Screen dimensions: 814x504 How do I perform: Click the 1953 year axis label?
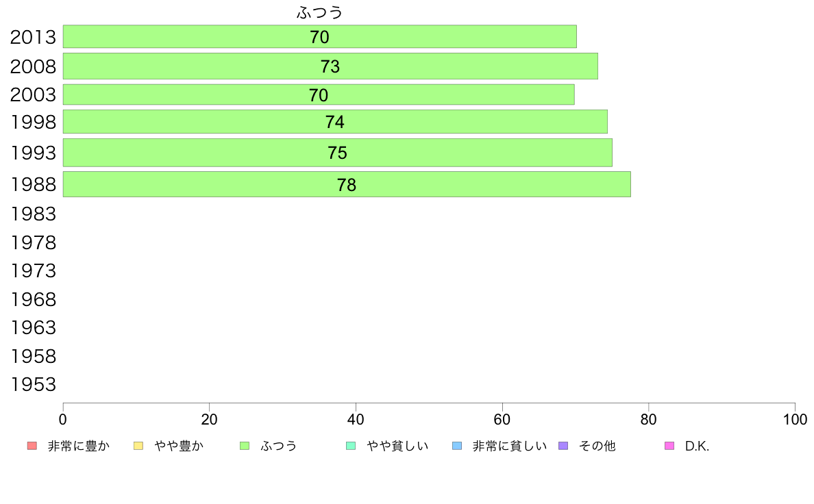click(x=33, y=385)
